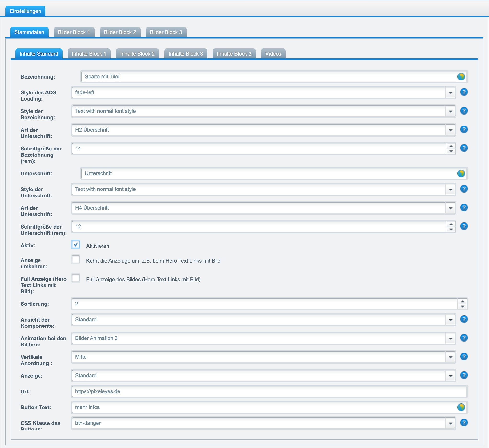Screen dimensions: 489x448
Task: Expand Ansicht der Komponente dropdown
Action: (x=450, y=320)
